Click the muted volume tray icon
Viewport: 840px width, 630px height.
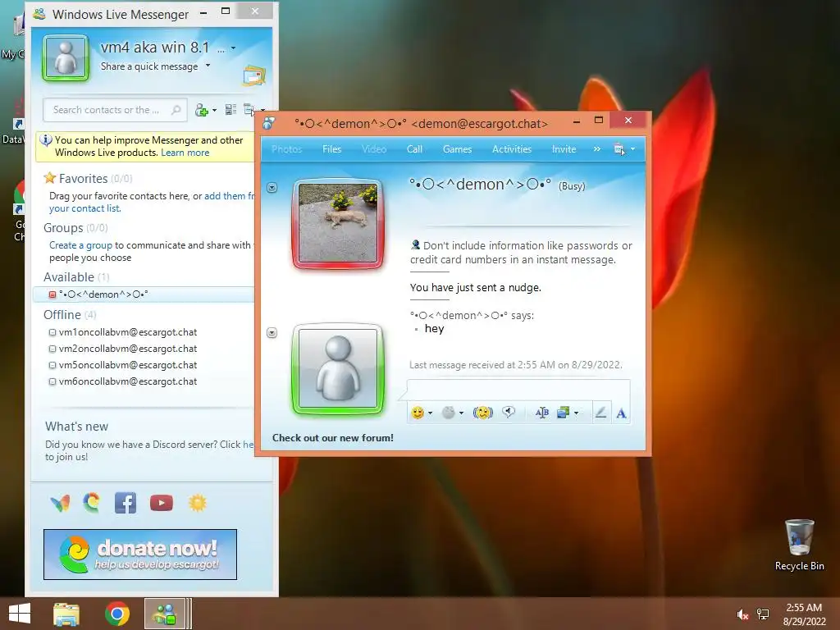[742, 614]
